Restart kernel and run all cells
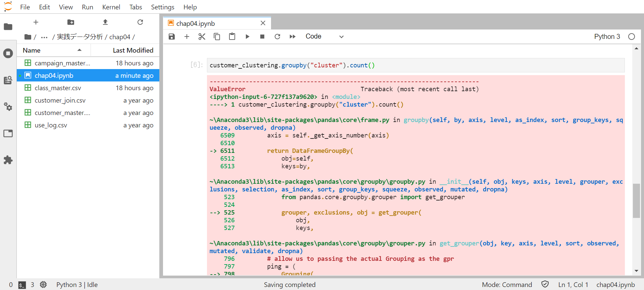 [292, 37]
